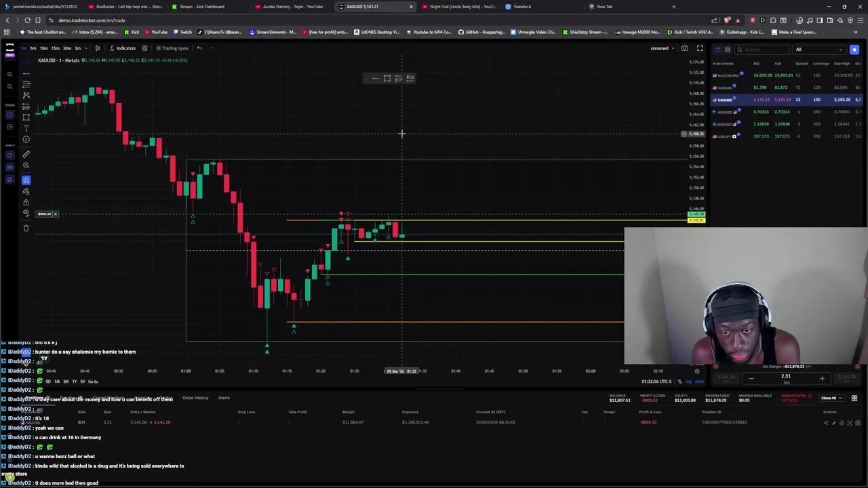The width and height of the screenshot is (868, 488).
Task: Select the crosshair cursor tool
Action: click(x=26, y=61)
